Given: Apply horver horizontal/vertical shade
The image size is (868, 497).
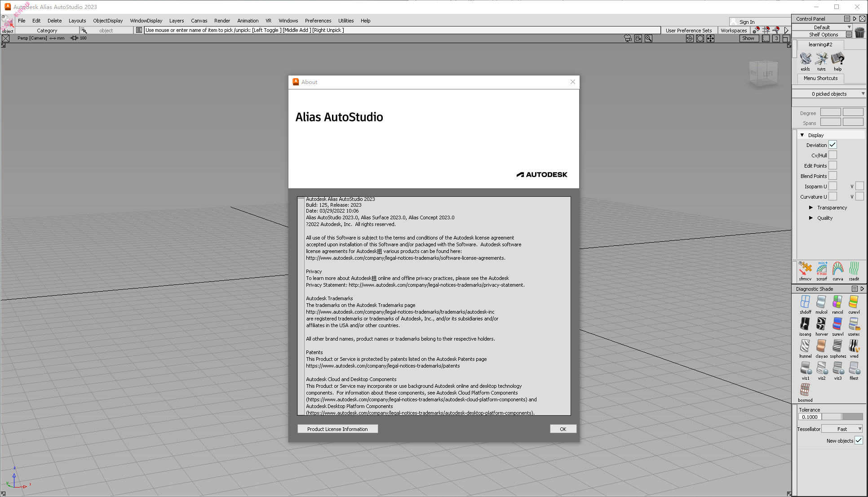Looking at the screenshot, I should click(822, 326).
